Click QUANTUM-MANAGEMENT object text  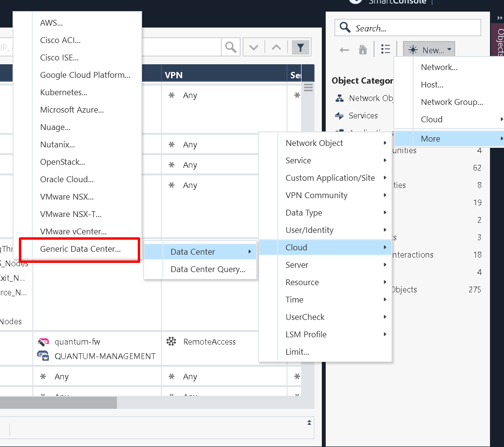pyautogui.click(x=105, y=356)
